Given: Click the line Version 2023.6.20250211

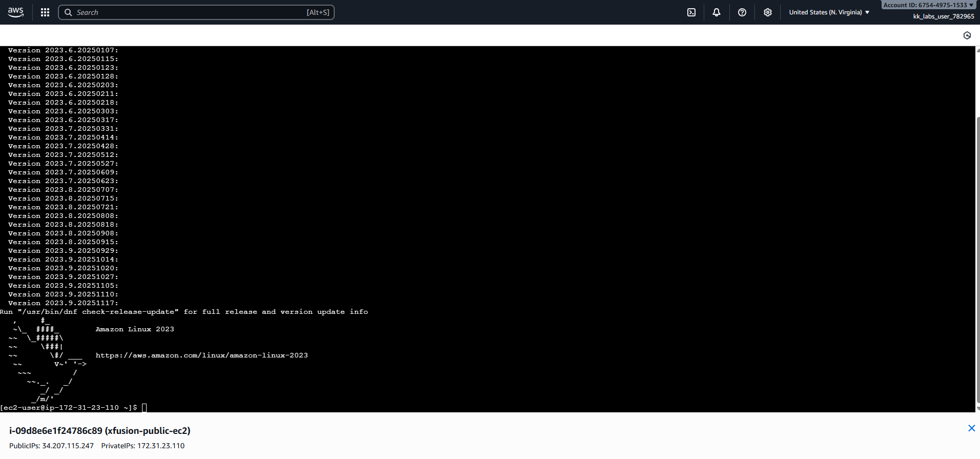Looking at the screenshot, I should click(x=63, y=94).
